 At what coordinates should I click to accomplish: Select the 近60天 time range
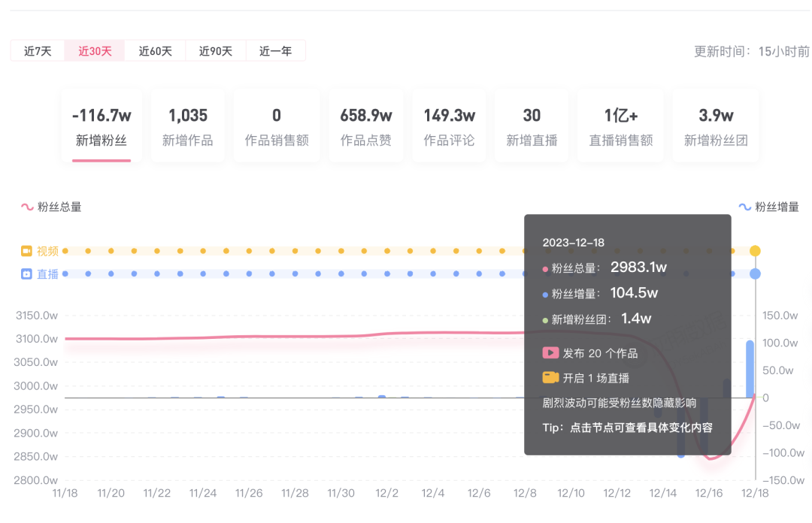tap(156, 50)
